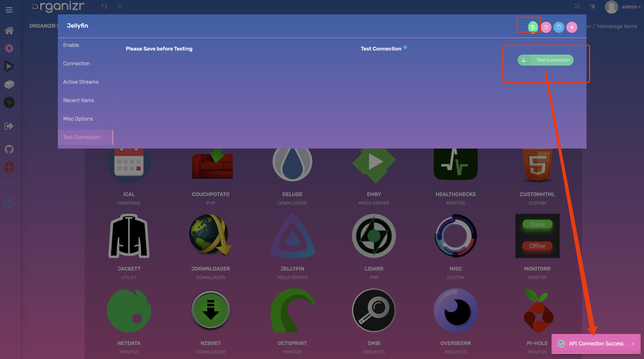Viewport: 644px width, 359px height.
Task: Click the heartbeat monitor sidebar icon
Action: click(x=9, y=102)
